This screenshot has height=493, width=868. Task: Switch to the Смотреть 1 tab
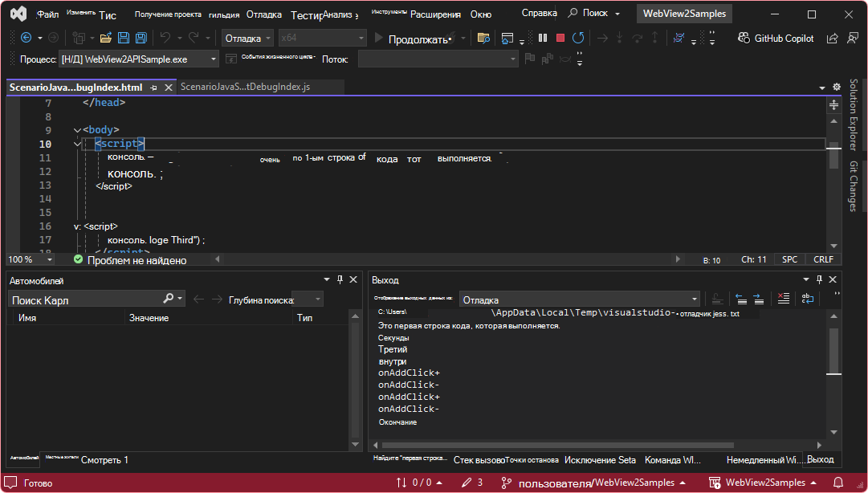(x=104, y=460)
